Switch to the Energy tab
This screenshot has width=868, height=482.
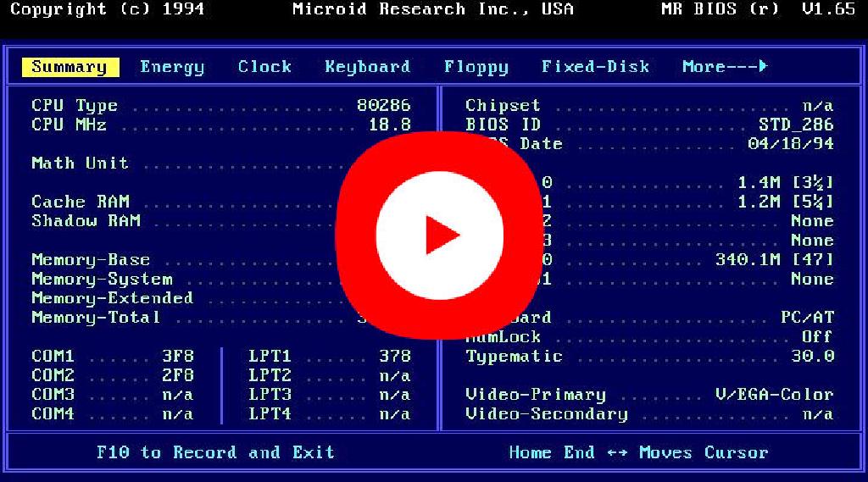click(172, 68)
